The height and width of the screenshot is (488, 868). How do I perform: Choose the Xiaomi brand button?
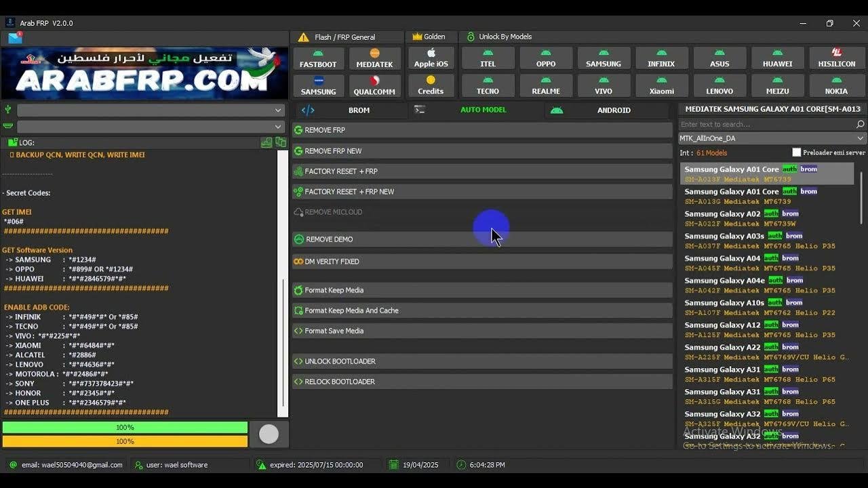point(662,85)
